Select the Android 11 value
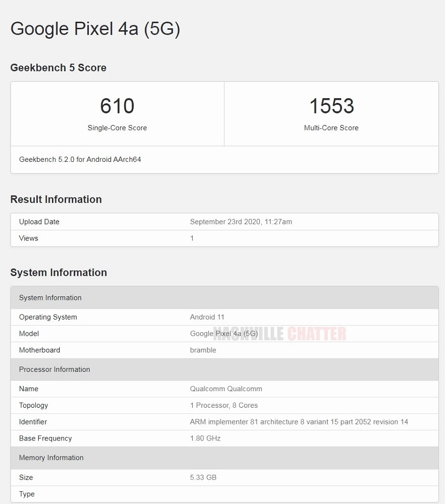 point(207,317)
